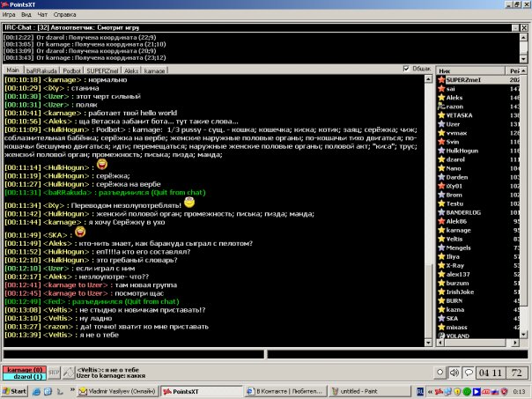Click the razon user icon in list
This screenshot has height=399, width=532.
coord(443,107)
